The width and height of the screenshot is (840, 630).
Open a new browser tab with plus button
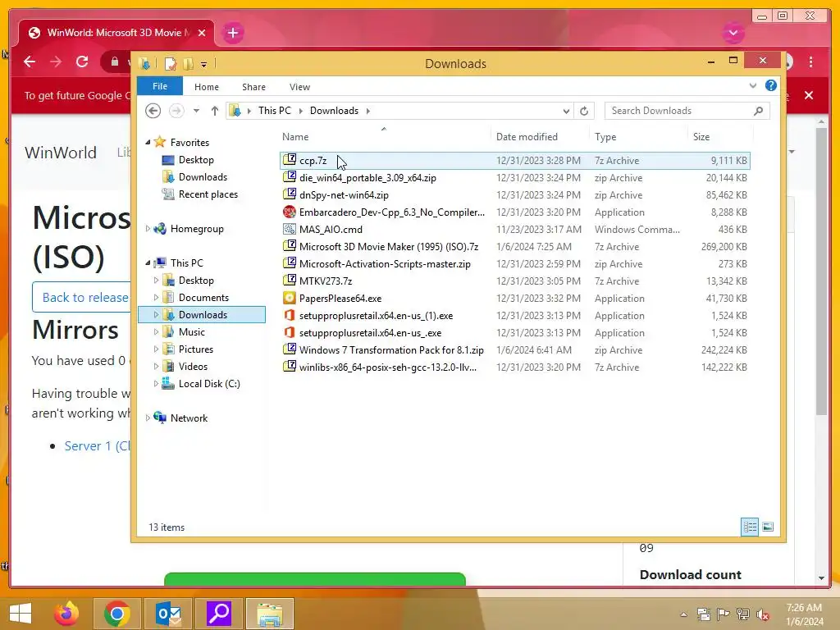click(232, 33)
